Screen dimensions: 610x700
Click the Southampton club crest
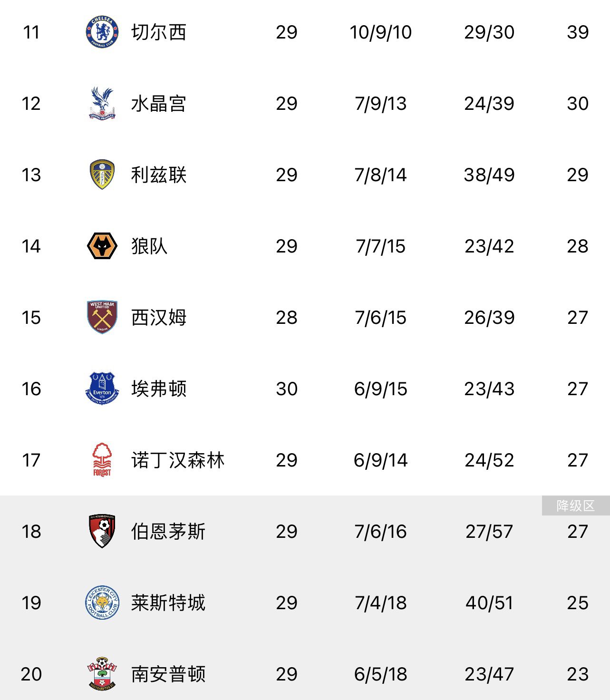click(102, 674)
